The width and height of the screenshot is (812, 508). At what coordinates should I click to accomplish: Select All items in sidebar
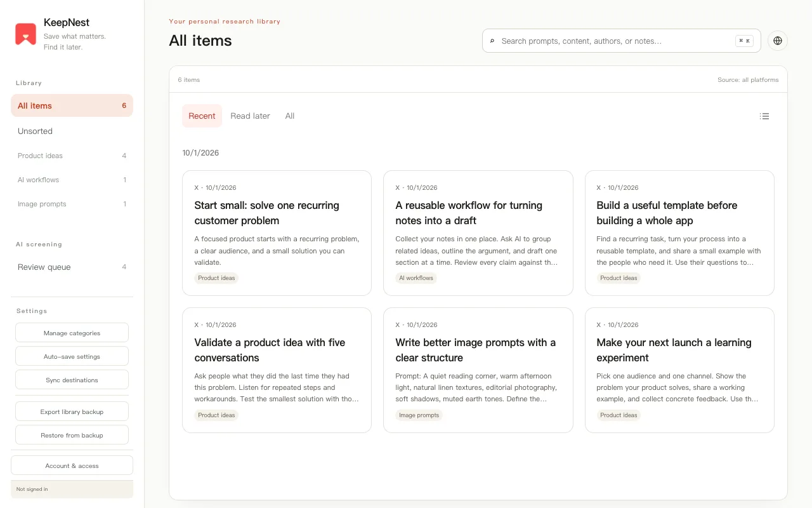(x=72, y=105)
